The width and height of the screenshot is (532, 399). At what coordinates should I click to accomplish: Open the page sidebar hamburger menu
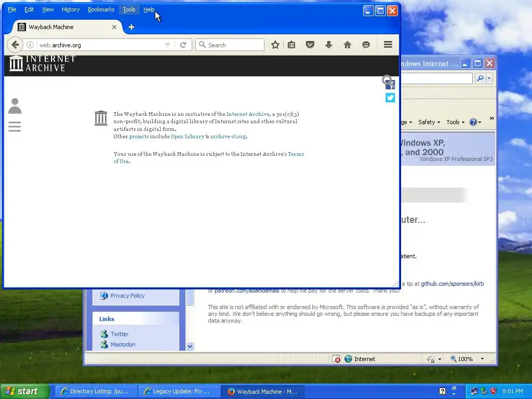[15, 127]
